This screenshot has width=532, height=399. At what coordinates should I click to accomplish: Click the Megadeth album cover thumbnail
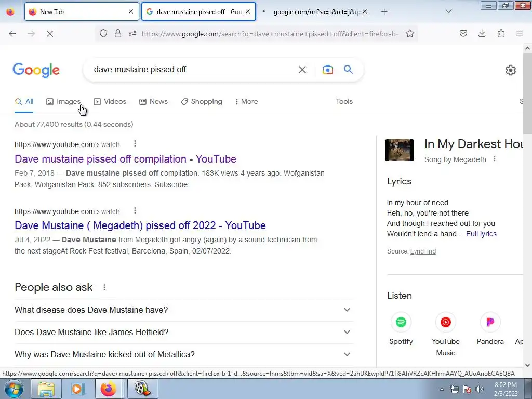(400, 150)
